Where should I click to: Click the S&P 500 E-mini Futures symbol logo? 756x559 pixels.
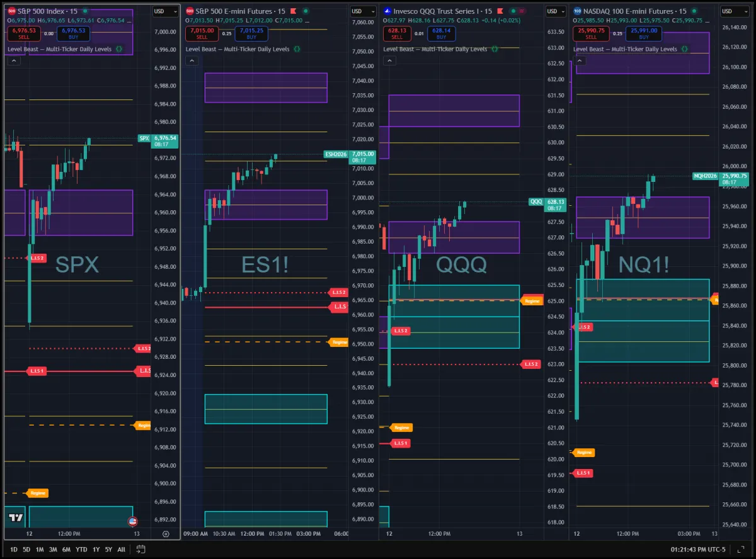190,11
